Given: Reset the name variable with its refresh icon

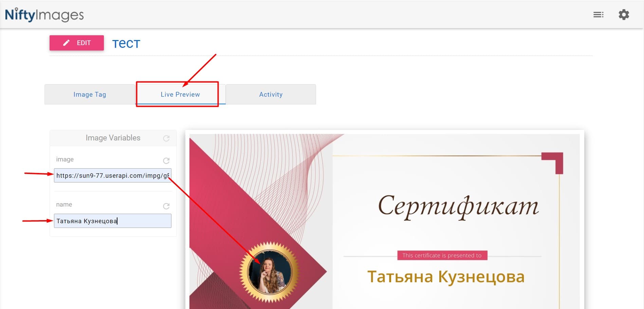Looking at the screenshot, I should point(166,206).
